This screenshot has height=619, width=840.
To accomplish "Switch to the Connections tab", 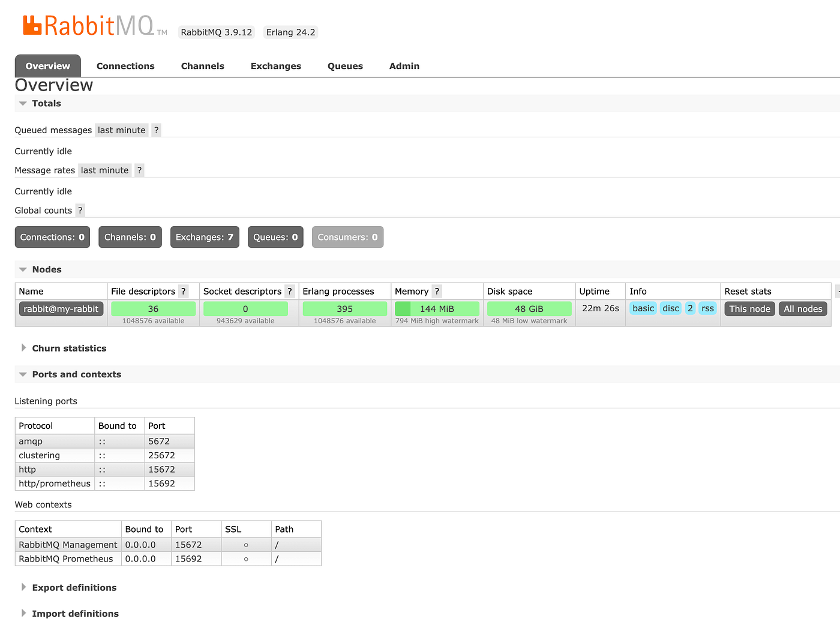I will [125, 66].
